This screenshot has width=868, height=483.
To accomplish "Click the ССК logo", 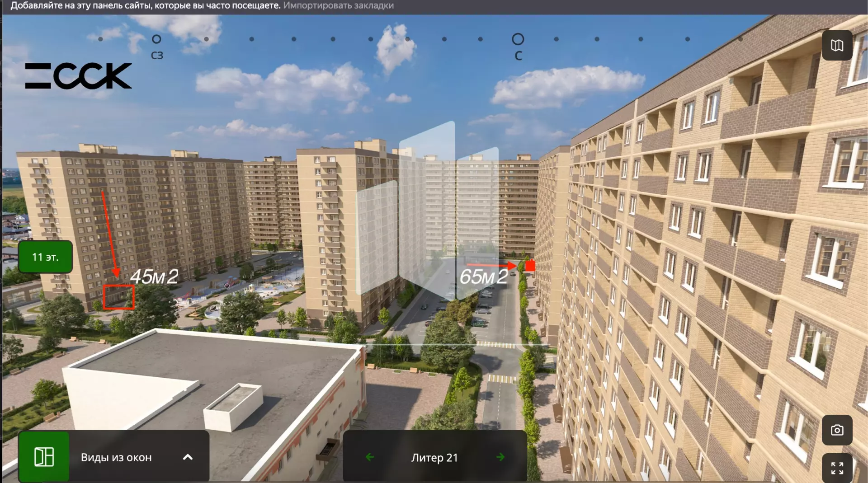I will [79, 76].
